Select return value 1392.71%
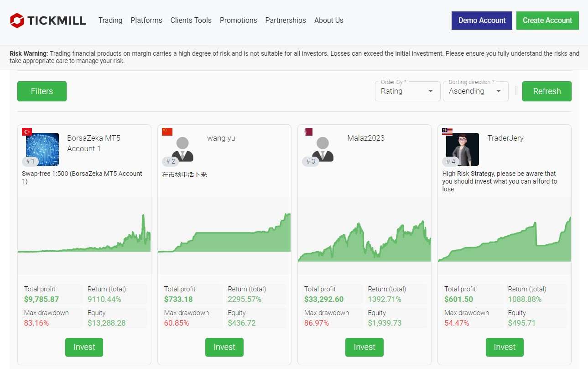This screenshot has width=588, height=369. coord(385,300)
